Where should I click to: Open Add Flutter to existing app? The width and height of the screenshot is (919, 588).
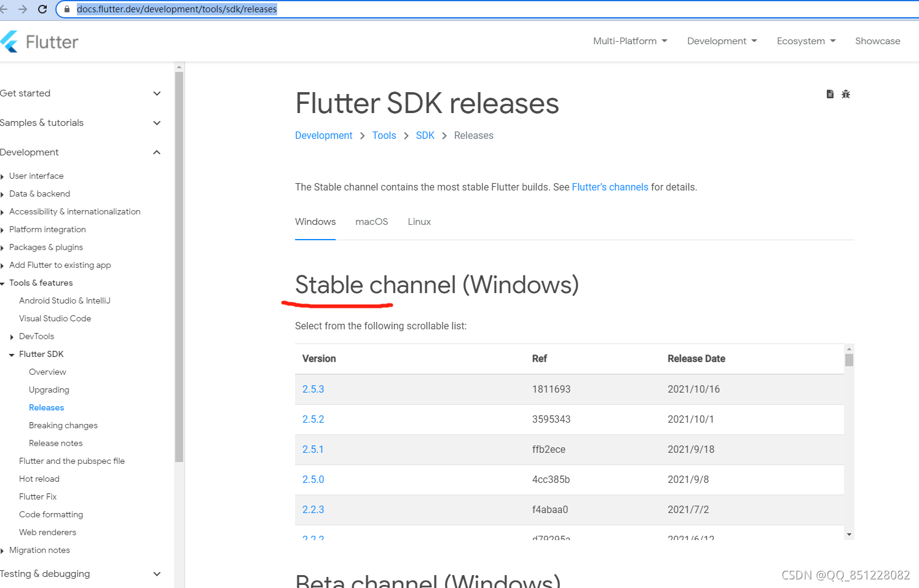tap(60, 265)
